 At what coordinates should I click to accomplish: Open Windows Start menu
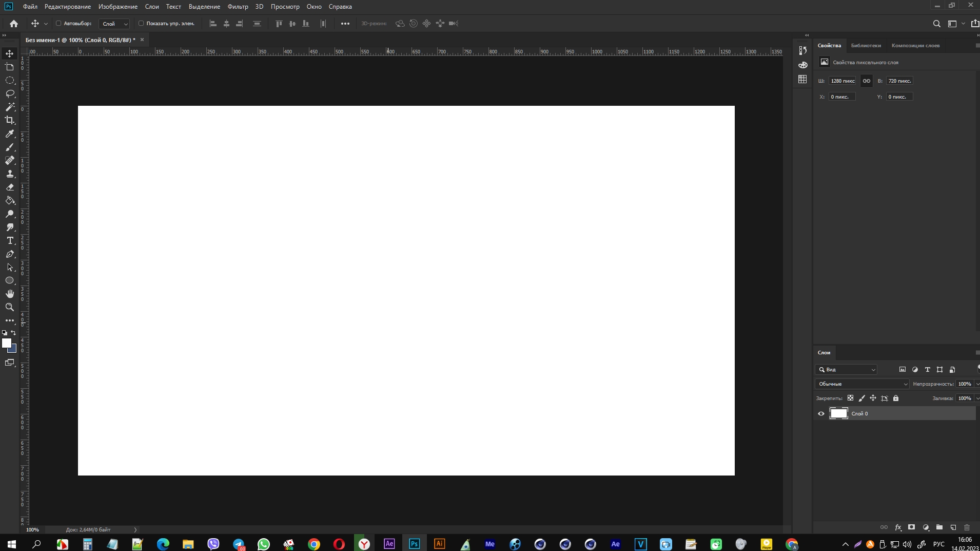[x=12, y=544]
